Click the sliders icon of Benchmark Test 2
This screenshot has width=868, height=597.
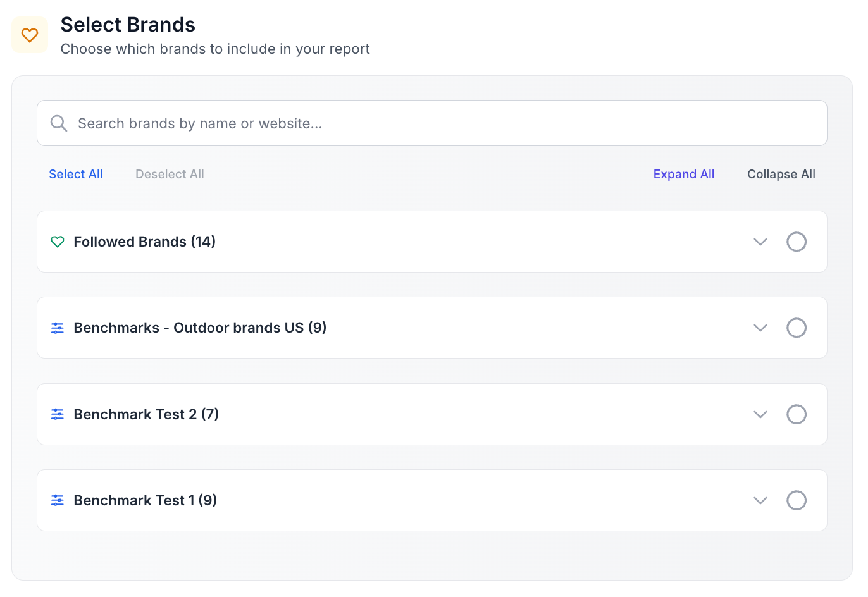click(58, 414)
